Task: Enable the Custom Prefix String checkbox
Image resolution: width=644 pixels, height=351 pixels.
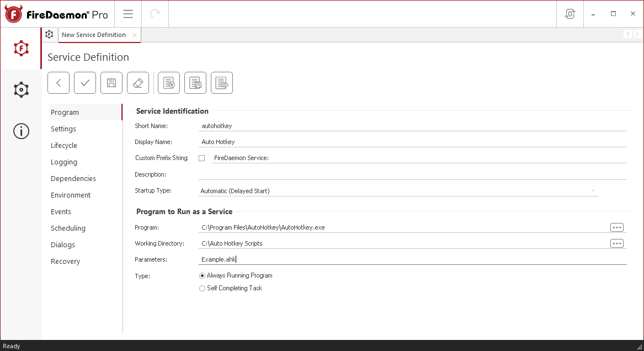Action: pyautogui.click(x=201, y=158)
